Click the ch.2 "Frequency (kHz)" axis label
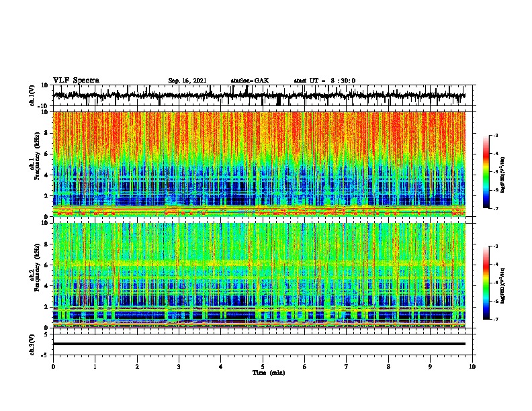Screen dimensions: 532x411 pyautogui.click(x=37, y=267)
